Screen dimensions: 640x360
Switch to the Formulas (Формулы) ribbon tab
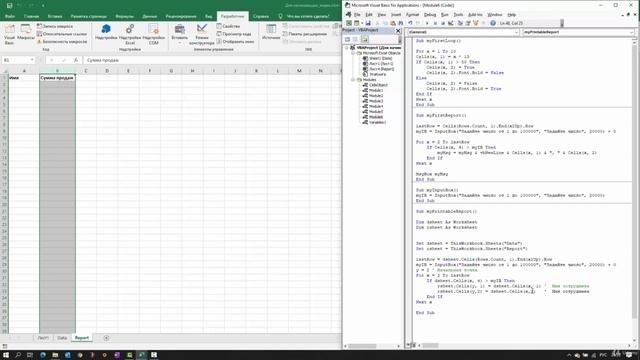tap(124, 16)
